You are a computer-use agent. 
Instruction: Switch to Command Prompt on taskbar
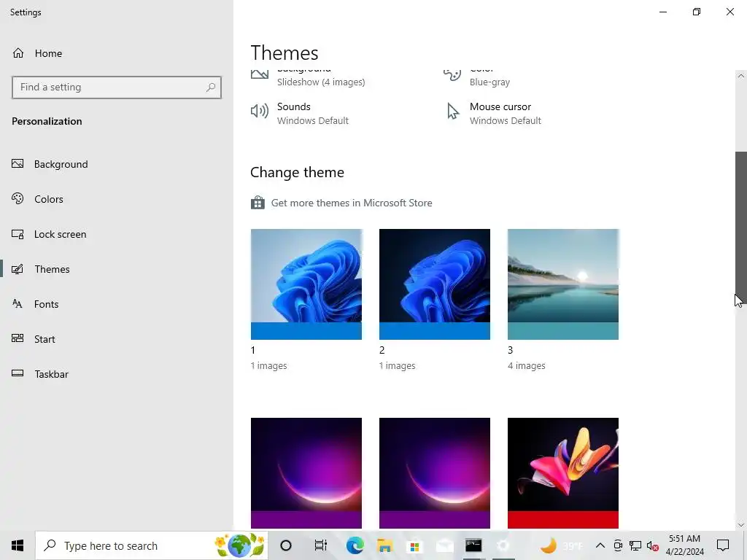pos(473,545)
